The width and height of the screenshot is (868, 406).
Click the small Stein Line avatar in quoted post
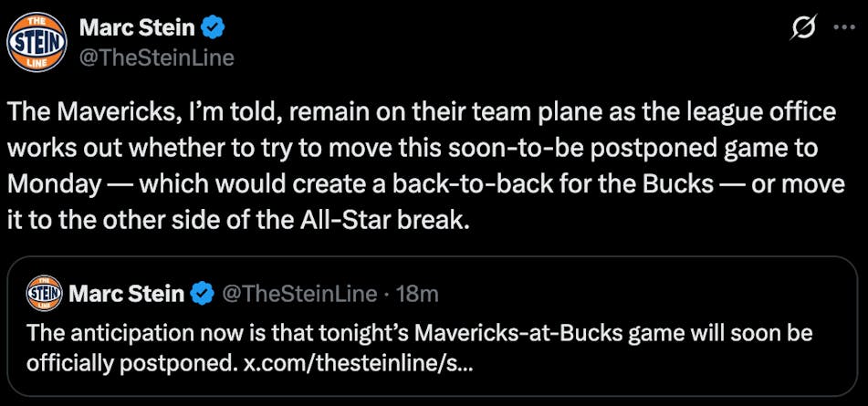[45, 294]
